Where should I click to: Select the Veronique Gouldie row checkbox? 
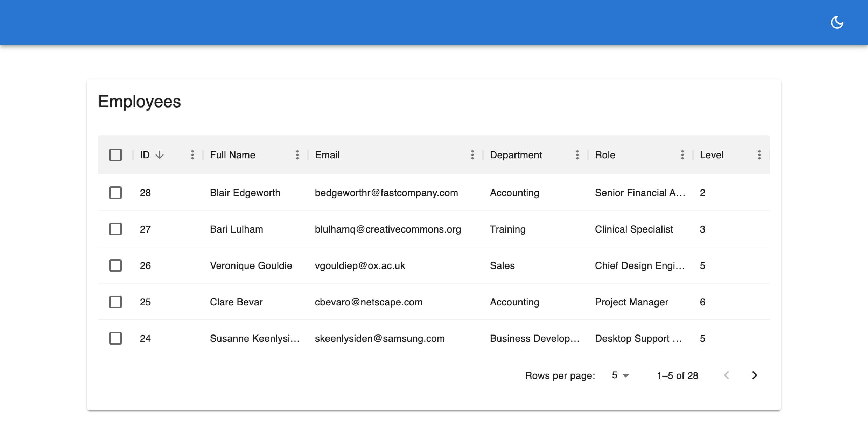115,265
